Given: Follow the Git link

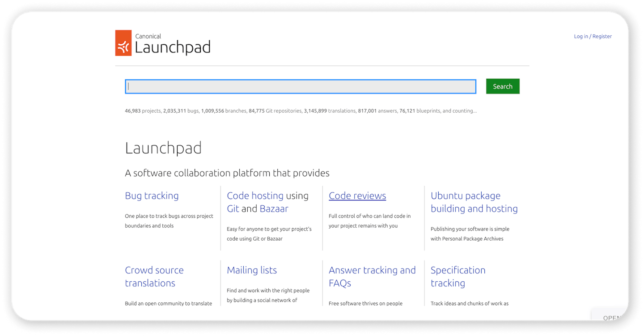Looking at the screenshot, I should click(x=233, y=208).
